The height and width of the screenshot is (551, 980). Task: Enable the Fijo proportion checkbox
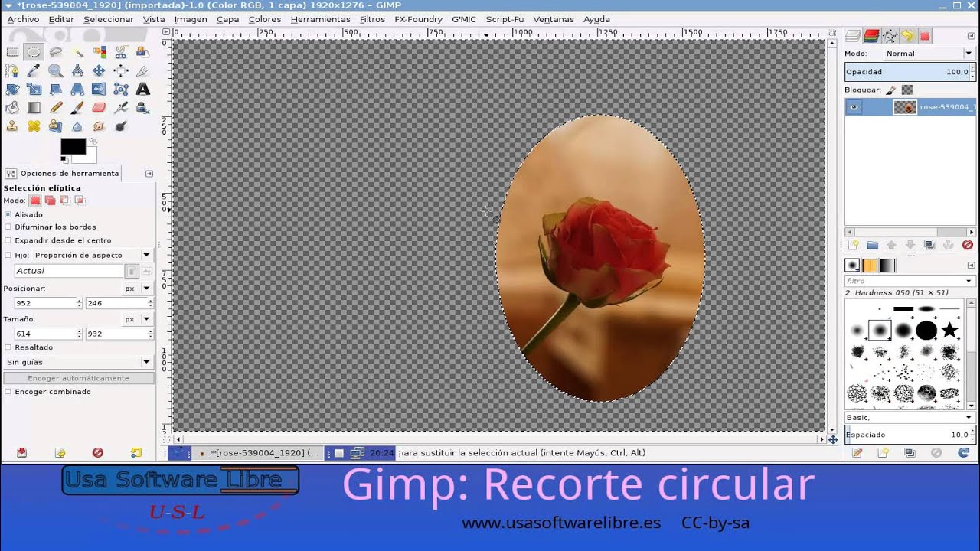click(8, 255)
